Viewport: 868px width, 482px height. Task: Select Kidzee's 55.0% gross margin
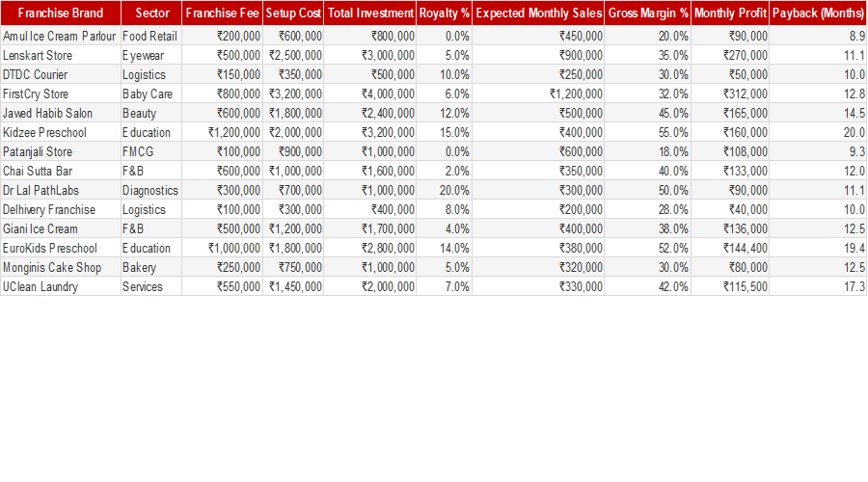coord(648,133)
